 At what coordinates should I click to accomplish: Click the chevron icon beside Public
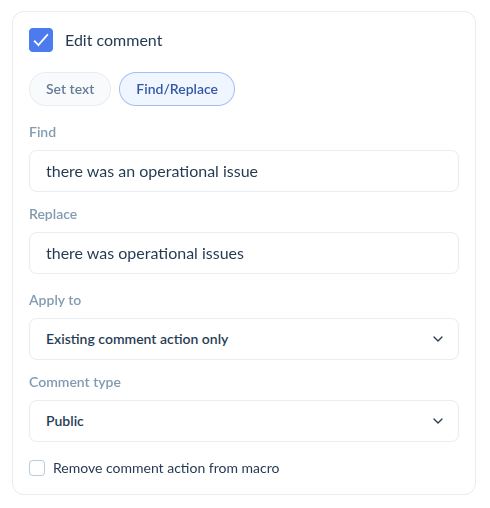(x=438, y=421)
